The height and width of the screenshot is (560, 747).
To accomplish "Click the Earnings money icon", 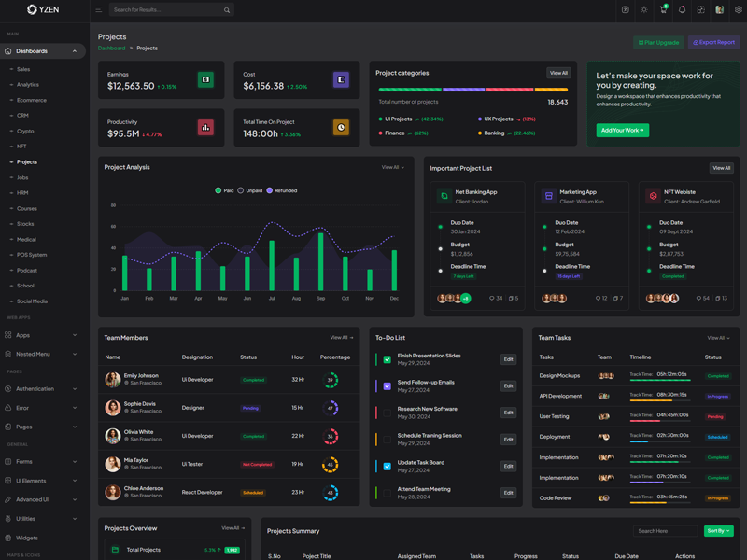I will click(205, 80).
